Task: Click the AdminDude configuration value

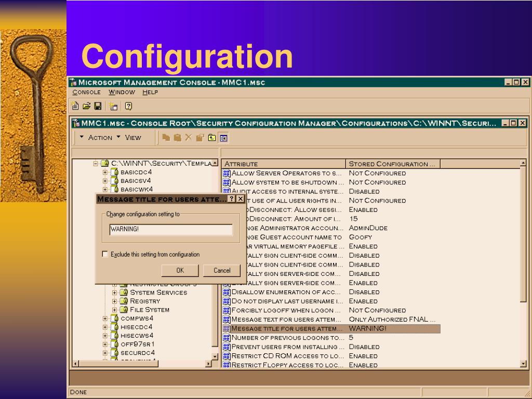Action: tap(368, 228)
